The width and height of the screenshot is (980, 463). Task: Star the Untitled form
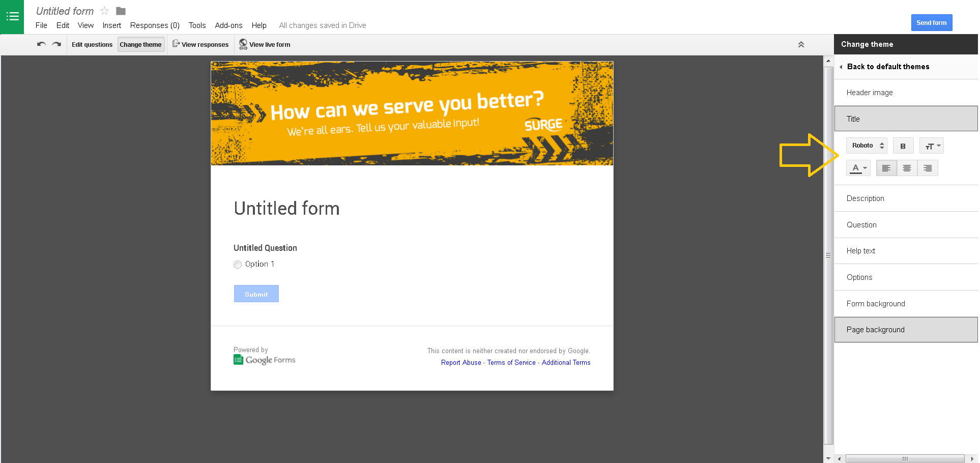[105, 11]
